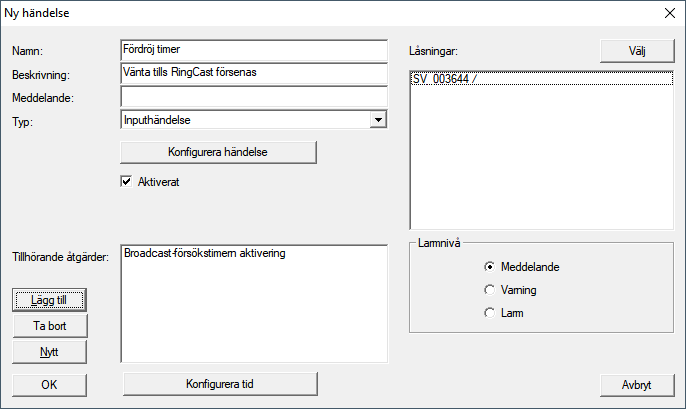Open Konfigurera tid settings
Viewport: 686px width, 409px height.
[x=218, y=384]
